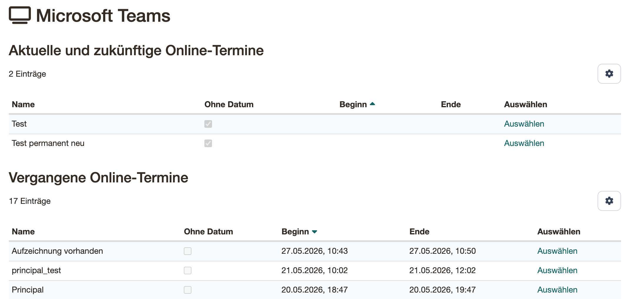Toggle Ohne Datum checkbox for Test permanent neu
Viewport: 644px width, 299px height.
tap(208, 143)
